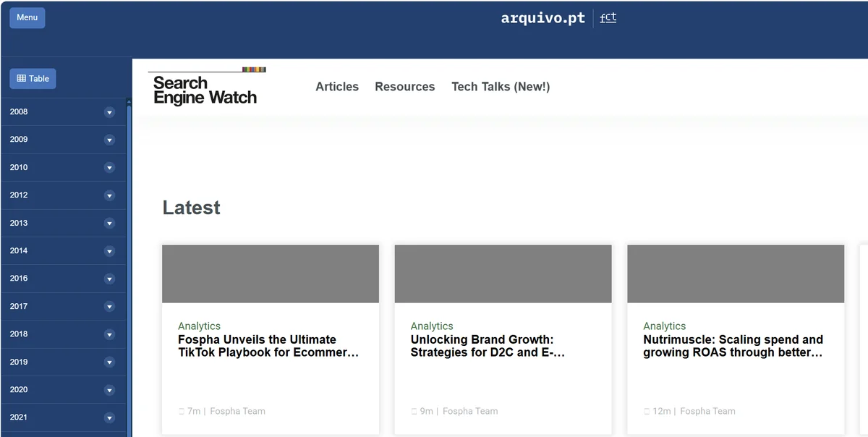Select the 2016 year row label
868x437 pixels.
[x=19, y=279]
